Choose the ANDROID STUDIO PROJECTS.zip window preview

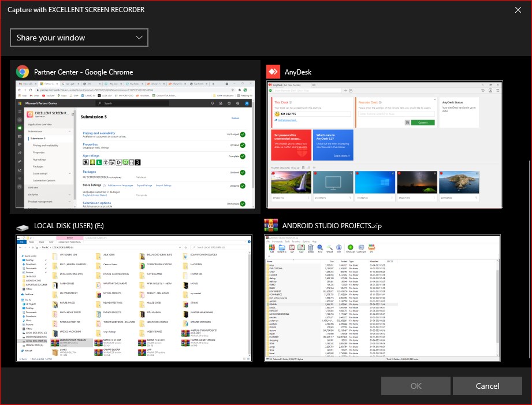coord(382,298)
